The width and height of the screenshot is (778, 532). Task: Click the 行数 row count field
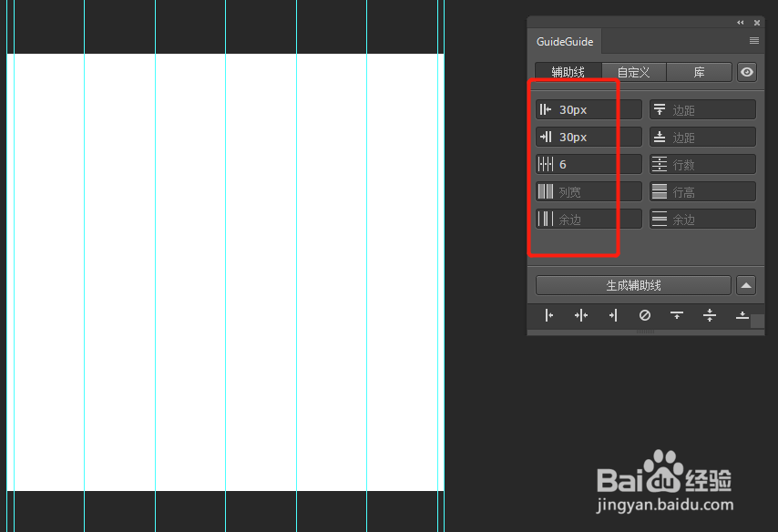click(x=702, y=164)
